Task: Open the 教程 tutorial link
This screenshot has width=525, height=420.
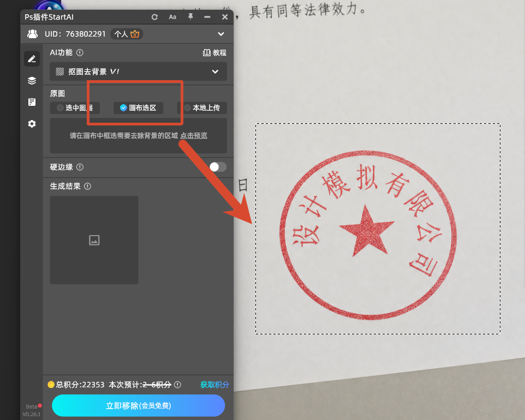Action: coord(214,52)
